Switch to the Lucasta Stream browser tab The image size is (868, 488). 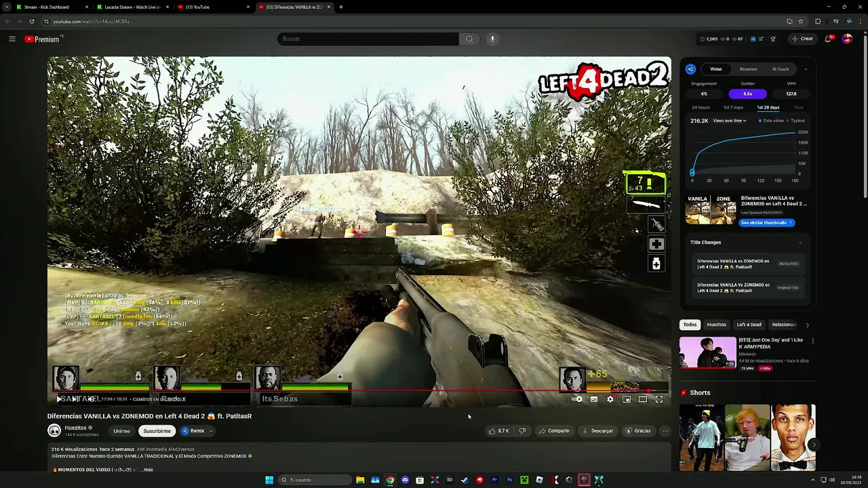coord(132,7)
